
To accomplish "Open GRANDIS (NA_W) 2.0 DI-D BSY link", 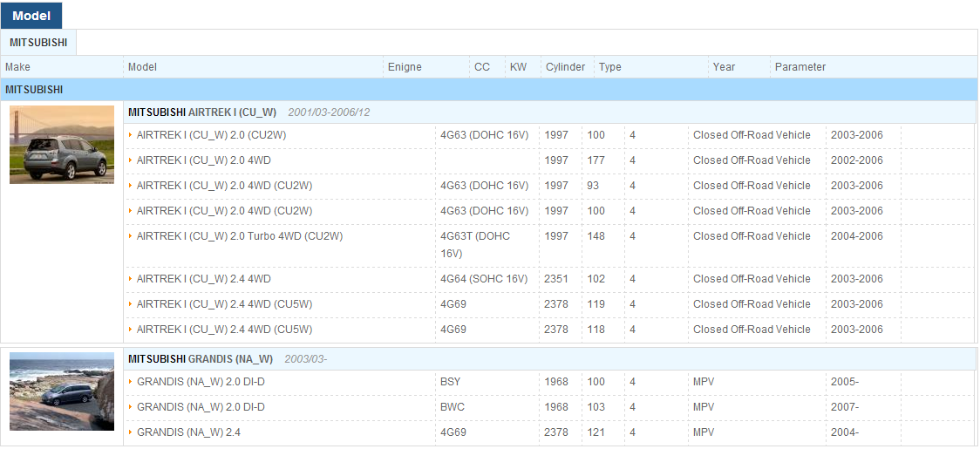I will (201, 382).
